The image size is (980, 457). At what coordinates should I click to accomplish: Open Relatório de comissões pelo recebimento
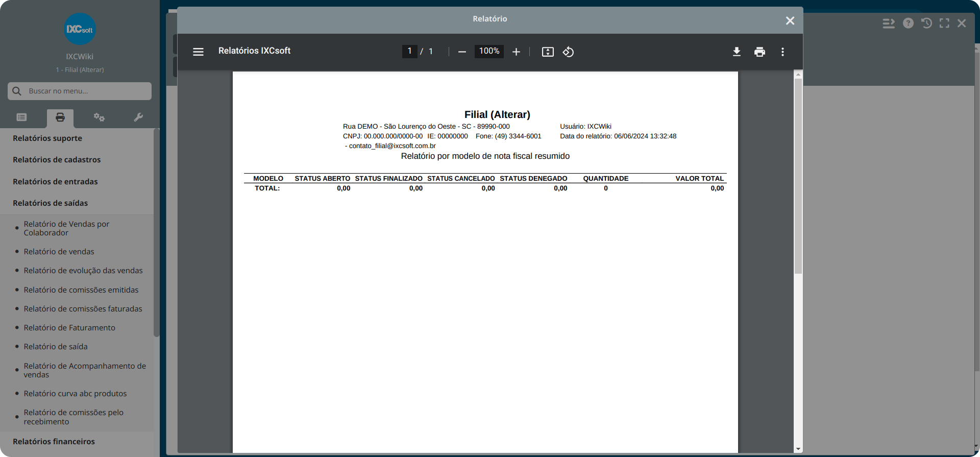[73, 417]
